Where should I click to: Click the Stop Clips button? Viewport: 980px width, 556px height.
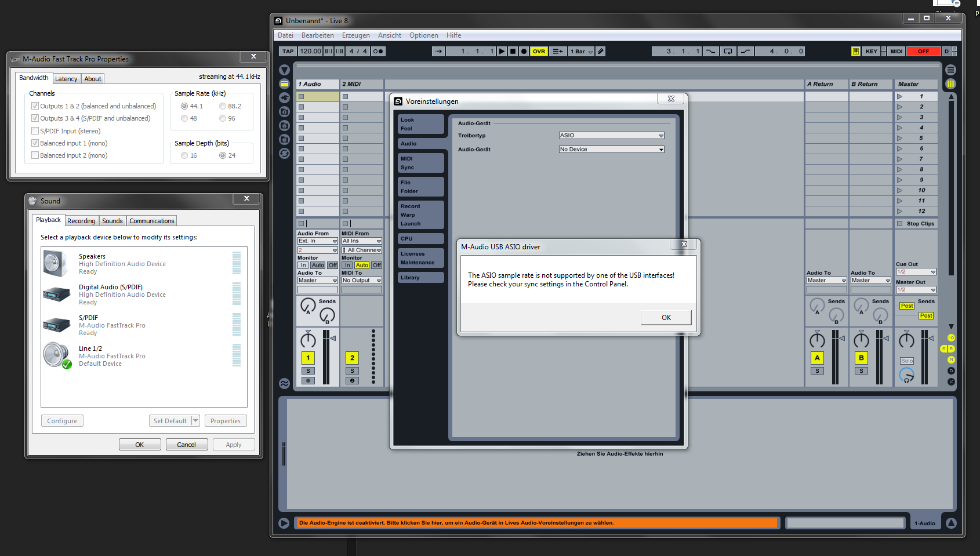tap(916, 224)
